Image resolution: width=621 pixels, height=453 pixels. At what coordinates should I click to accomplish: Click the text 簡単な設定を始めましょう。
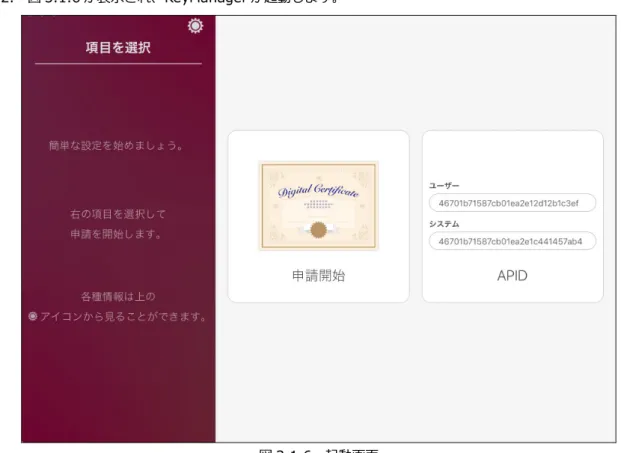[x=116, y=146]
